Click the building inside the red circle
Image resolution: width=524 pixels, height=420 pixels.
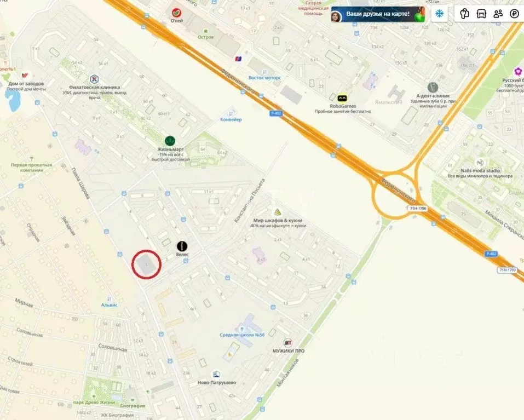pyautogui.click(x=146, y=264)
